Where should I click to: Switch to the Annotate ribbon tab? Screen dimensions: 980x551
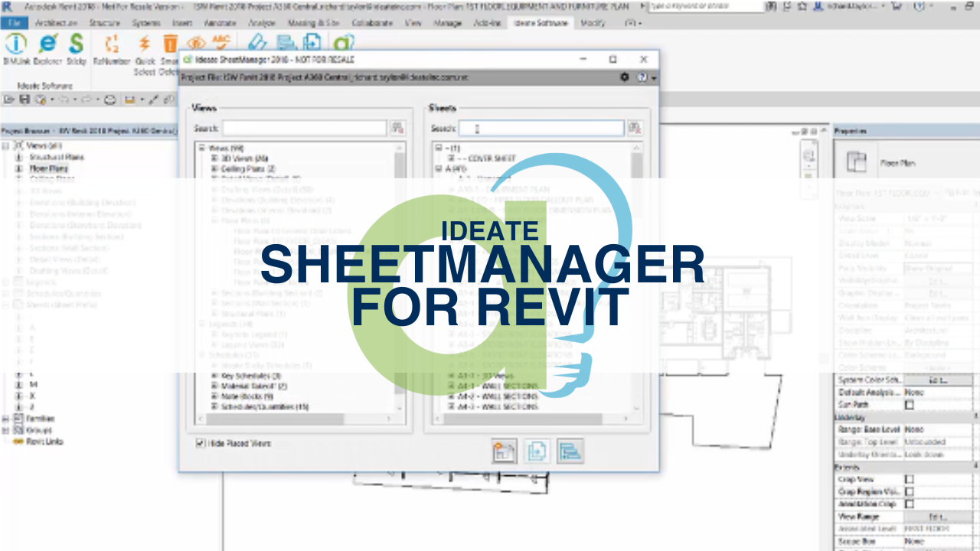point(220,23)
